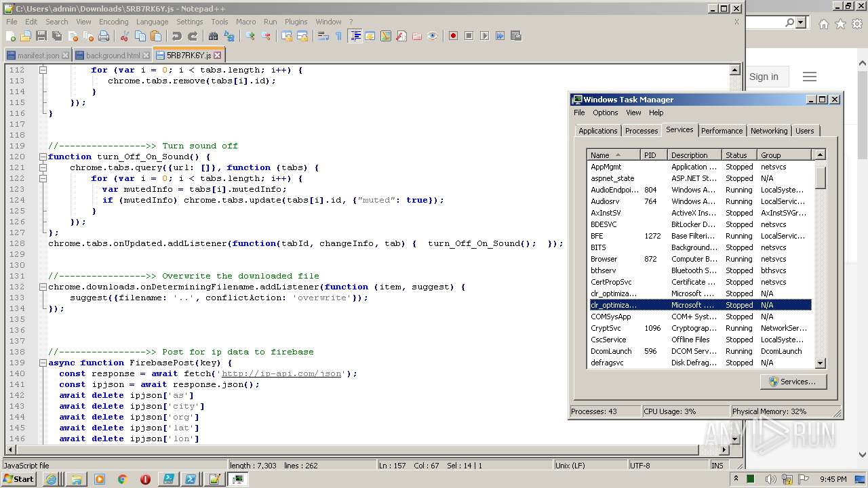
Task: Click Sign in in the browser window
Action: click(764, 77)
